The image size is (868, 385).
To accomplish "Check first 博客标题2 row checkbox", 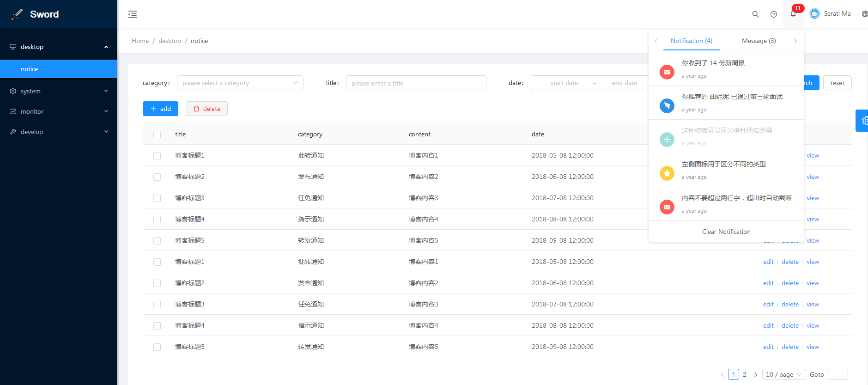I will click(x=157, y=177).
